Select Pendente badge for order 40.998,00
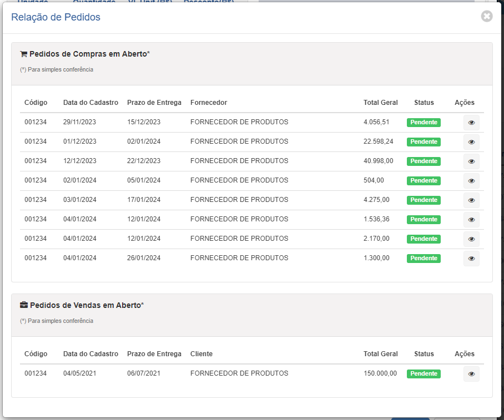This screenshot has height=420, width=504. coord(424,161)
